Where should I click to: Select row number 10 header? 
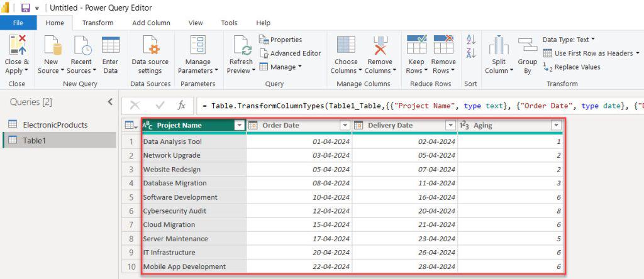click(x=131, y=266)
